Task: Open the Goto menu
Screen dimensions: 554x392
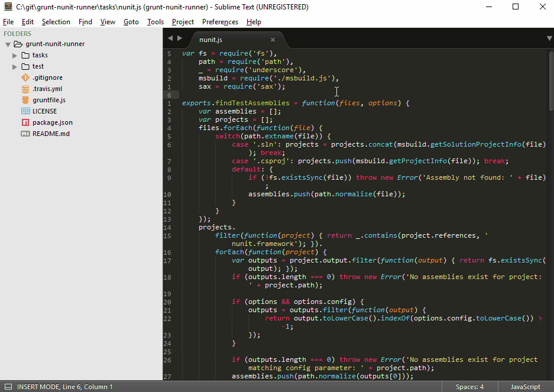Action: [131, 22]
